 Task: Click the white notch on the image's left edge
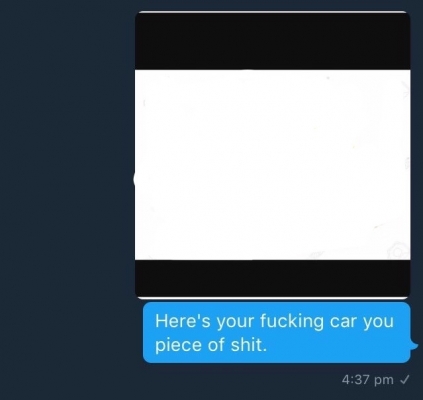[x=134, y=179]
